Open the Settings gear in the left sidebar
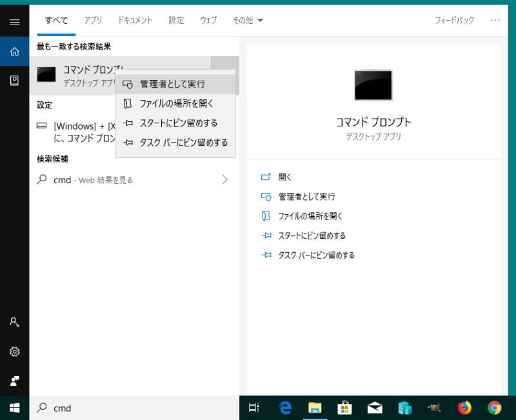516x420 pixels. (x=14, y=352)
